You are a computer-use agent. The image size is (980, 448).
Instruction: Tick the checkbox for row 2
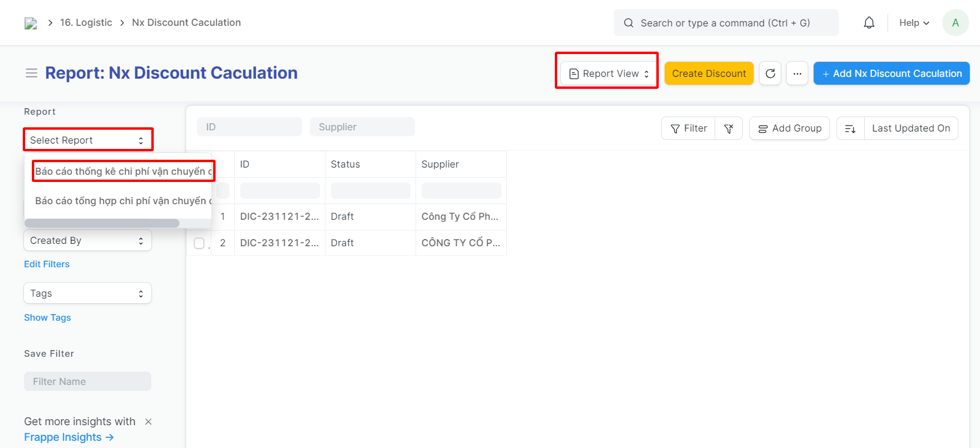pyautogui.click(x=199, y=243)
